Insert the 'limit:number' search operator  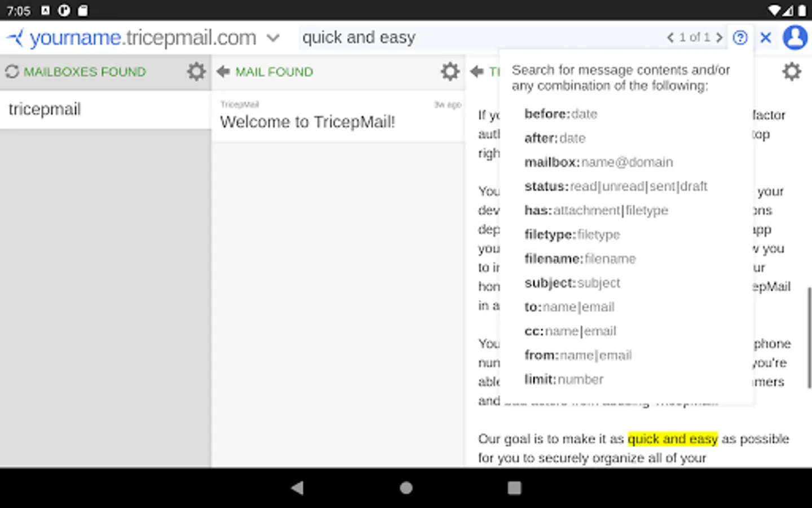[x=564, y=379]
